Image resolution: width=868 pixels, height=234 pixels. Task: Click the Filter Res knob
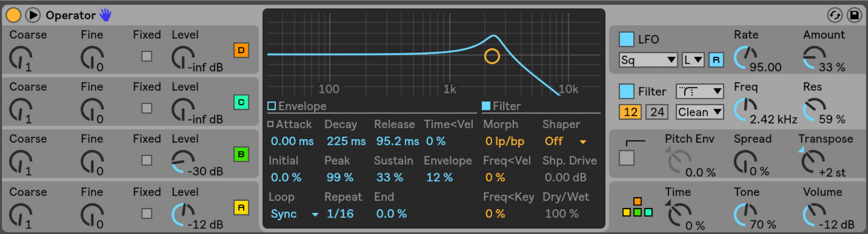tap(814, 110)
